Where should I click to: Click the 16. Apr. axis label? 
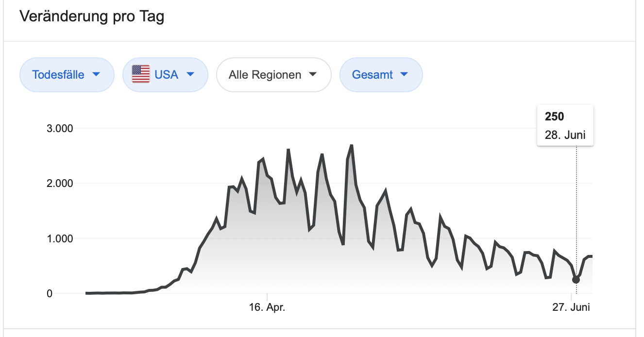click(267, 307)
